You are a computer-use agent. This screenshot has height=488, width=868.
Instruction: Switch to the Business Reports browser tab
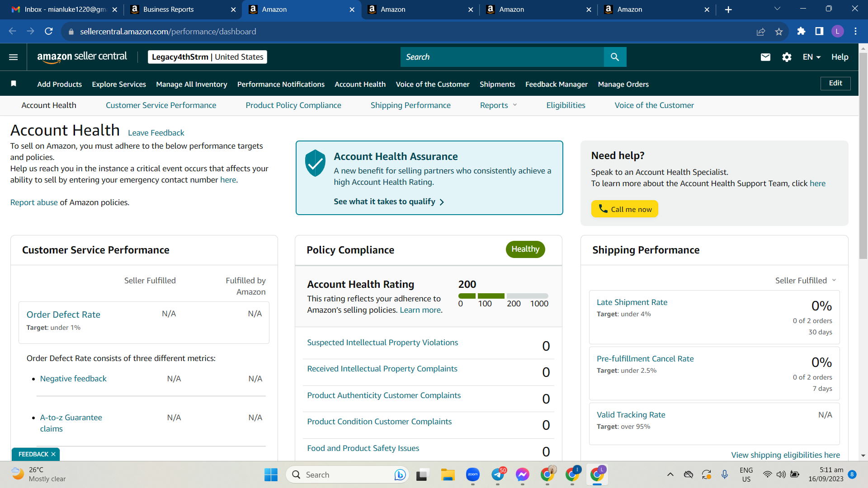coord(183,9)
